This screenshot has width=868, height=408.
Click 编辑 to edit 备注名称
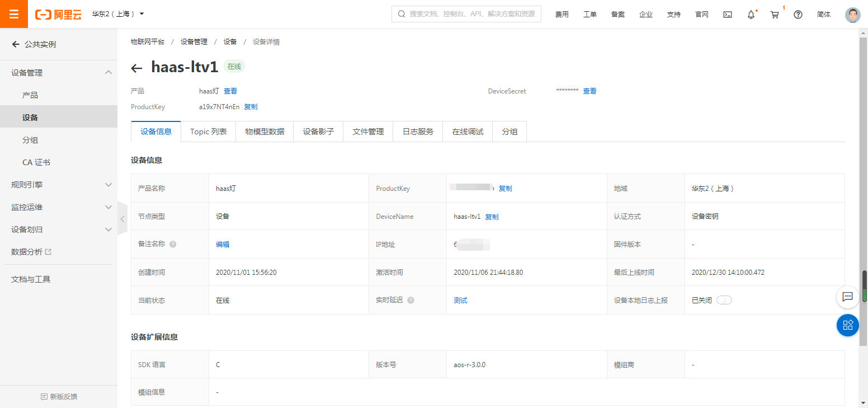pos(223,245)
